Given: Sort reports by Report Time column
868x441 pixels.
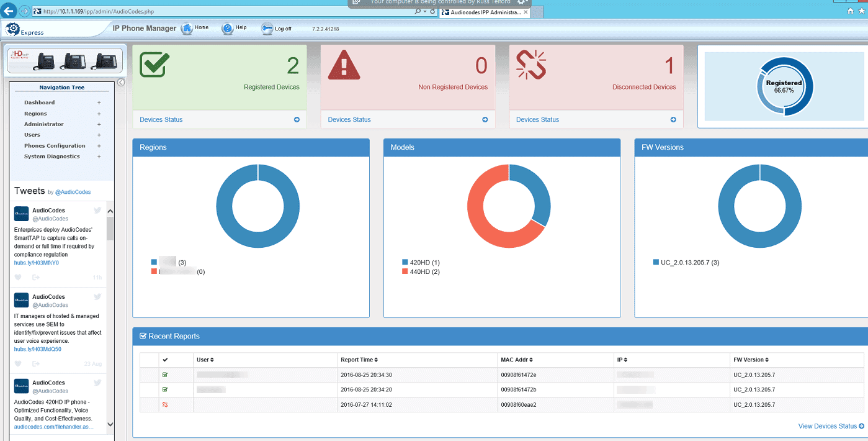Looking at the screenshot, I should tap(359, 360).
